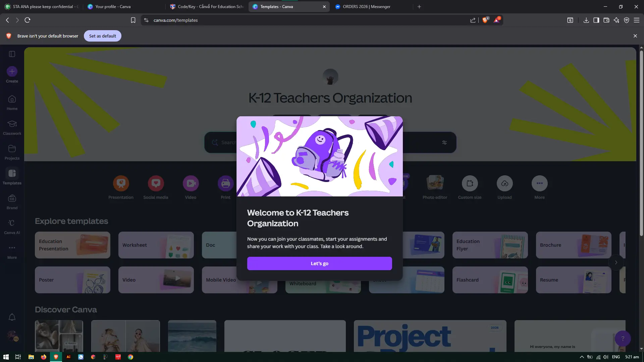Viewport: 644px width, 362px height.
Task: Close the Templates - Canva tab
Action: click(x=324, y=7)
